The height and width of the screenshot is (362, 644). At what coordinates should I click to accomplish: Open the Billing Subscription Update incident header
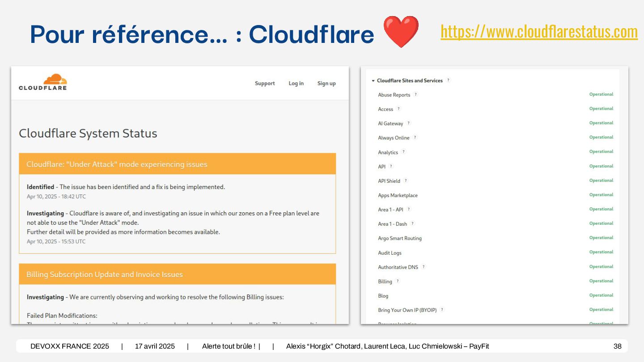click(178, 274)
